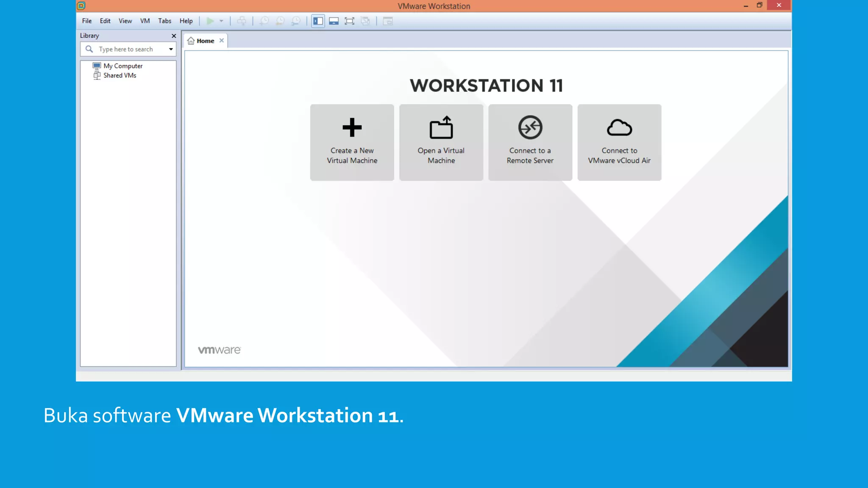Screen dimensions: 868x488
Task: Click the Manage Snapshots wrench-clock icon
Action: tap(296, 21)
